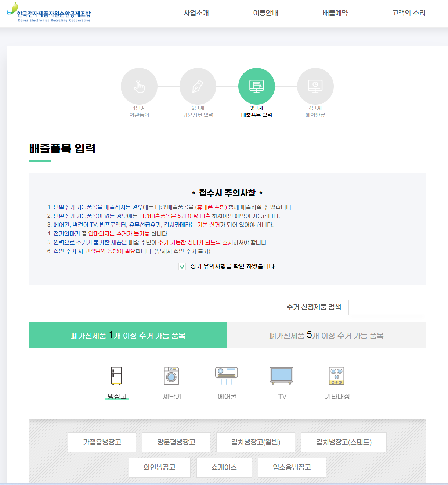This screenshot has width=448, height=485.
Task: Click the 3단계 배출품목 입력 monitor icon
Action: [x=257, y=86]
